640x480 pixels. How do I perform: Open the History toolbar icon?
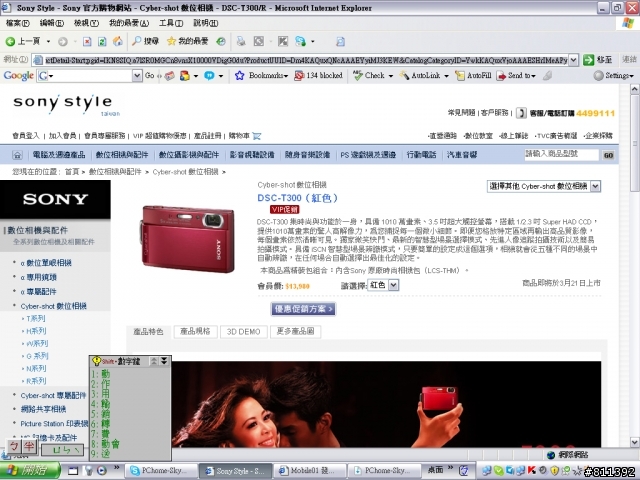coord(221,41)
